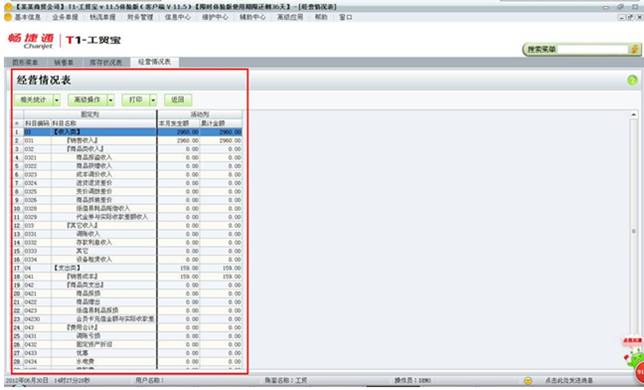Expand the 高级操作 dropdown arrow

coord(110,100)
